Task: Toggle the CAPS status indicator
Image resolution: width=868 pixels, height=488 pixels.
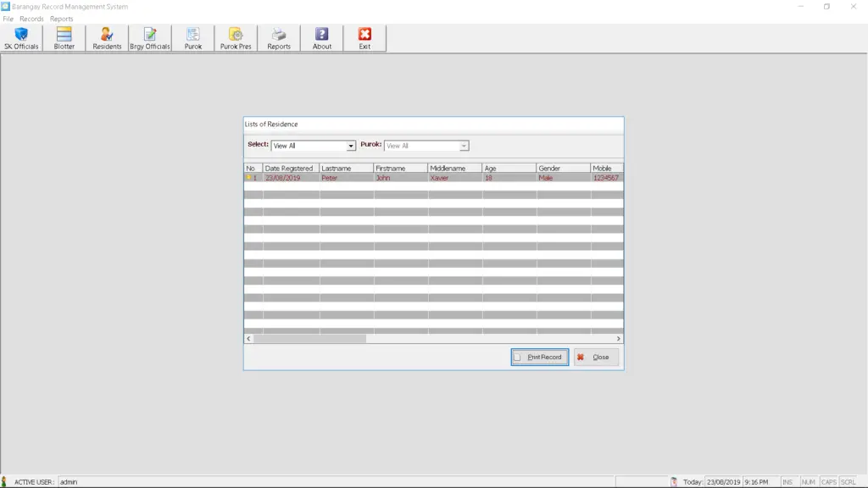Action: [831, 480]
